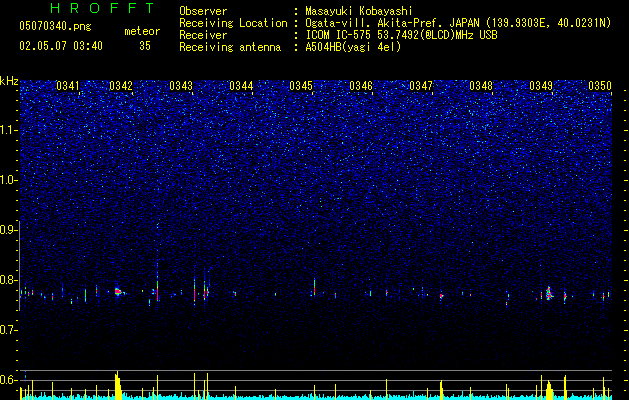Click the 'Observer' field label

203,11
